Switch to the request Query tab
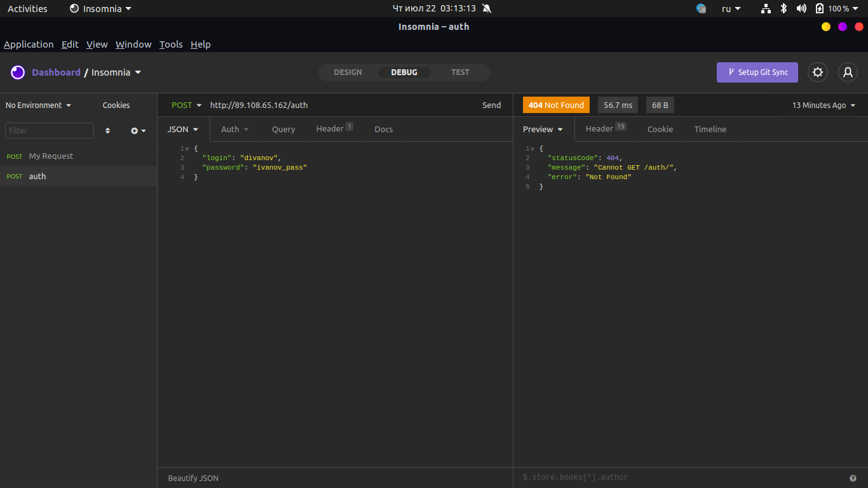Viewport: 868px width, 488px height. pos(283,129)
